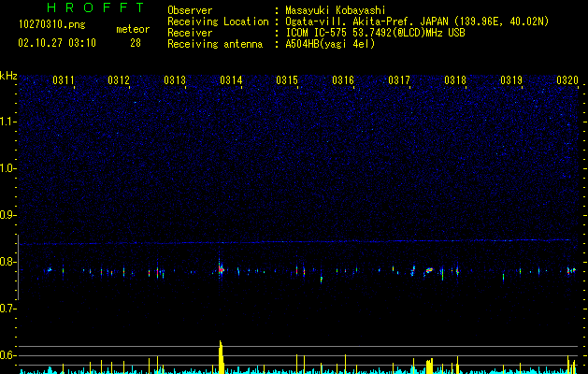Click time marker 0312
Screen dimensions: 588x374
(x=119, y=80)
